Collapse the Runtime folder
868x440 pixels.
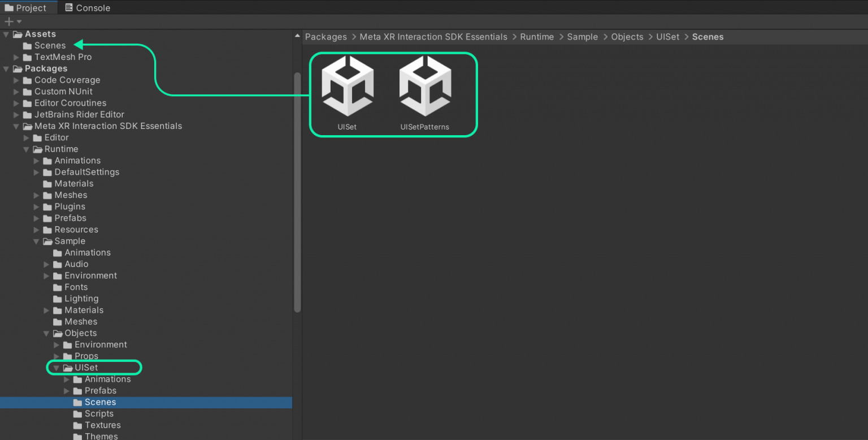pyautogui.click(x=27, y=150)
